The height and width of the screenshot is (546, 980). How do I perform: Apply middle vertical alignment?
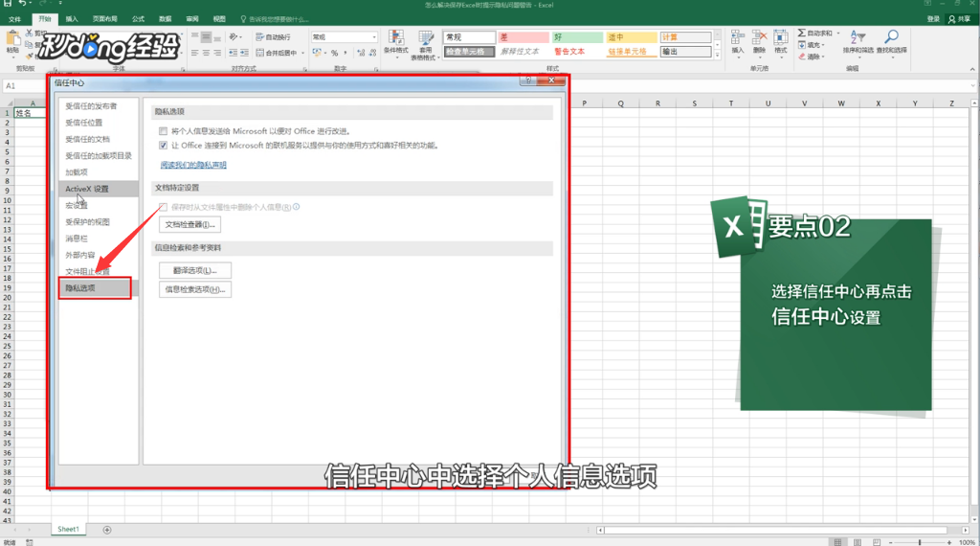(207, 37)
